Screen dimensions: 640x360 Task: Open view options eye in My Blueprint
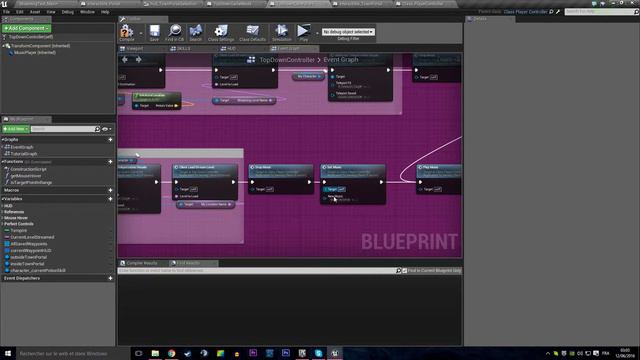(x=106, y=129)
